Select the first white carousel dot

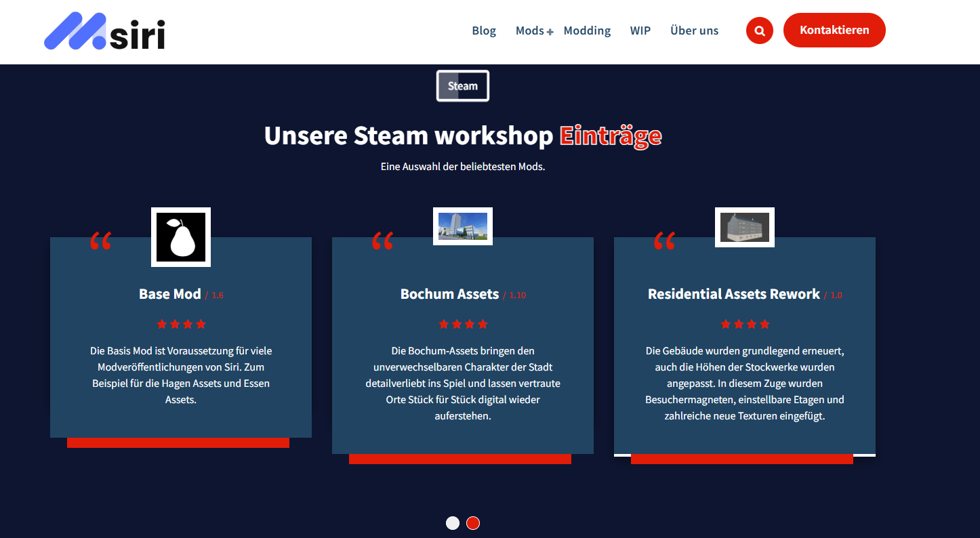453,523
